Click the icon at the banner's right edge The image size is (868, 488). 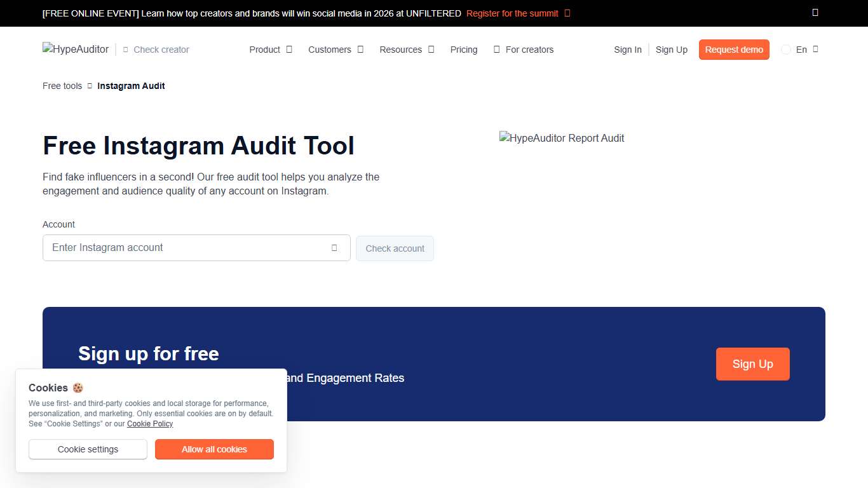pos(815,13)
